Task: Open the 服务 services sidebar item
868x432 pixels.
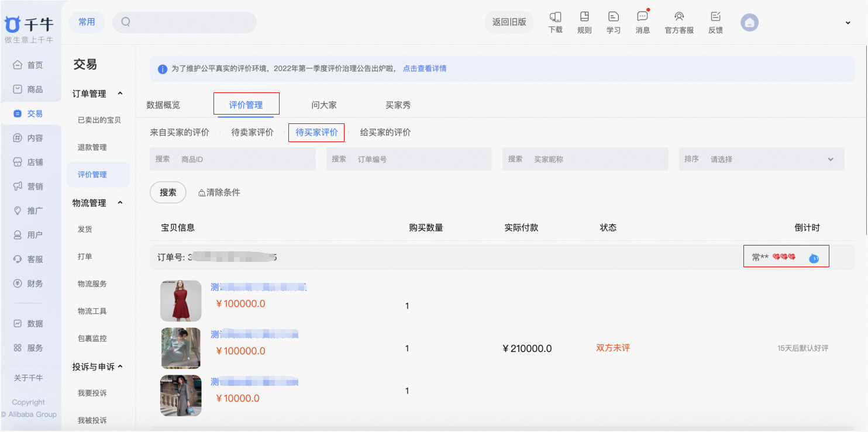Action: coord(28,348)
